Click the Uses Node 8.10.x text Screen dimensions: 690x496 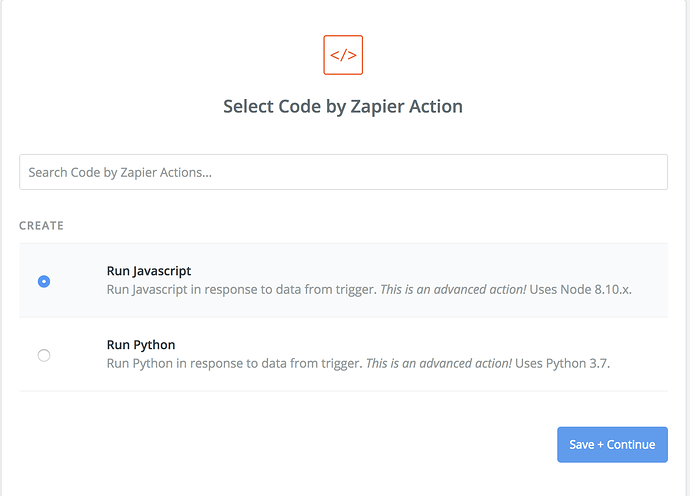(580, 290)
